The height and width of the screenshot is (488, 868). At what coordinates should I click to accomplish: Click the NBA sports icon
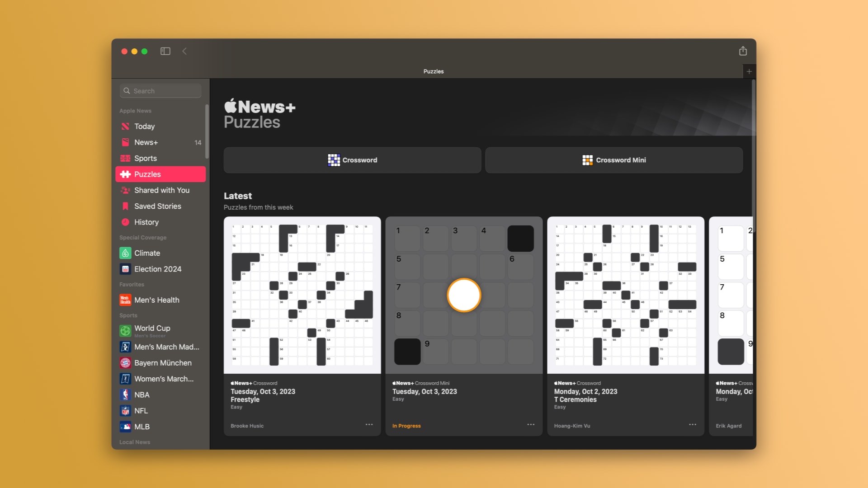click(124, 394)
